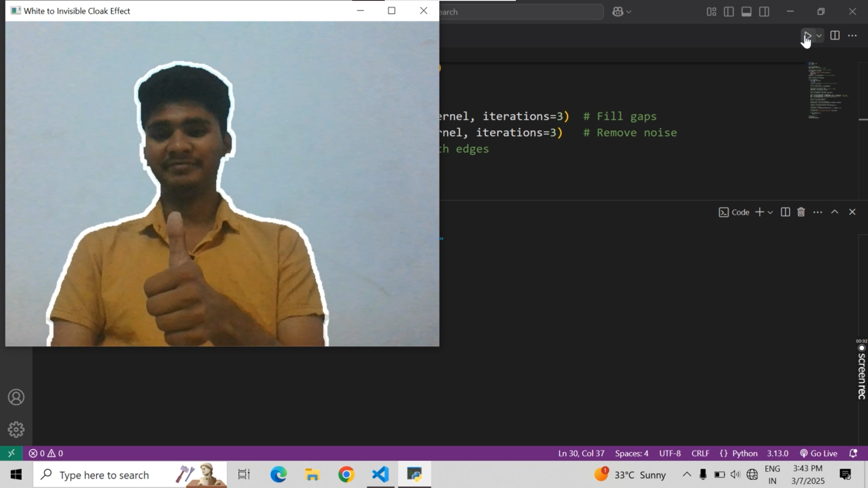Expand the new terminal launch profile dropdown
This screenshot has height=488, width=868.
point(770,212)
